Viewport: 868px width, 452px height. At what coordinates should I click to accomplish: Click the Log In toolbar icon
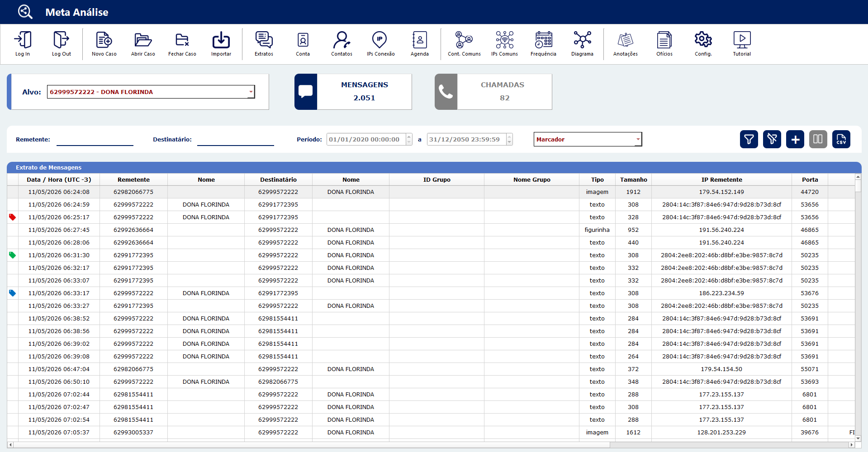tap(23, 43)
